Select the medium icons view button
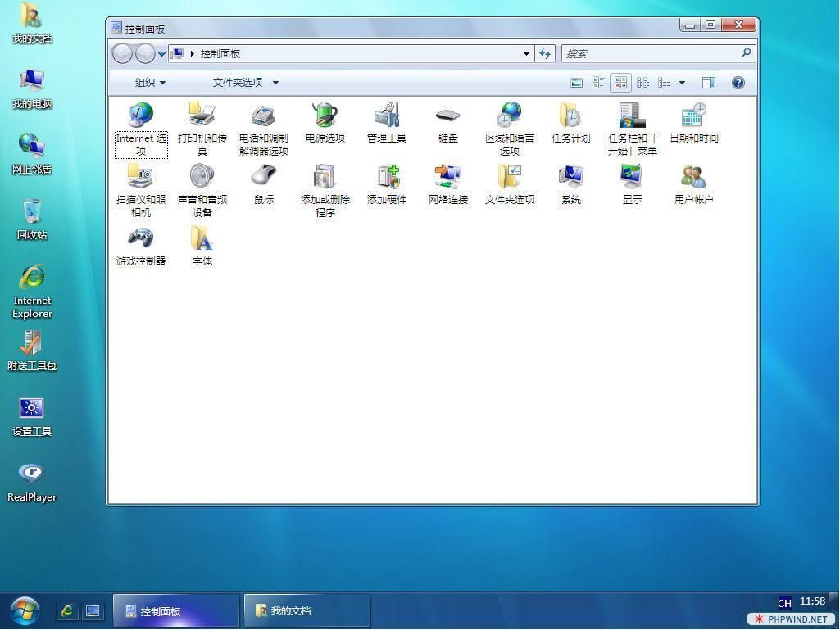 tap(620, 83)
